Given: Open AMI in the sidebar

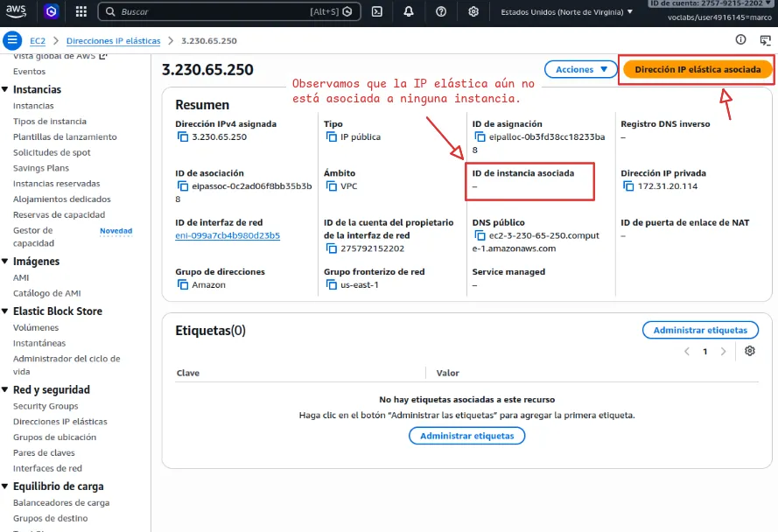Looking at the screenshot, I should pyautogui.click(x=21, y=277).
